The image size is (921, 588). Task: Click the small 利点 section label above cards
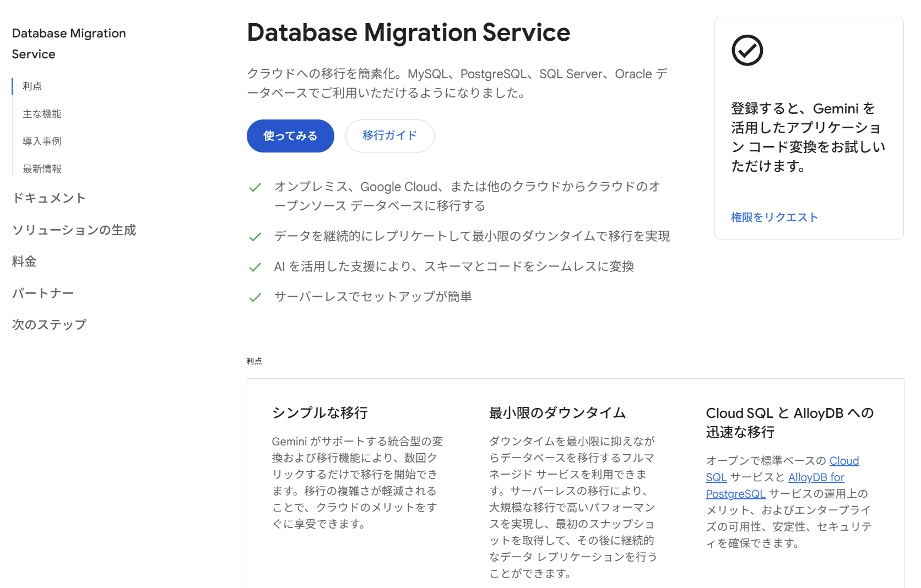click(254, 361)
